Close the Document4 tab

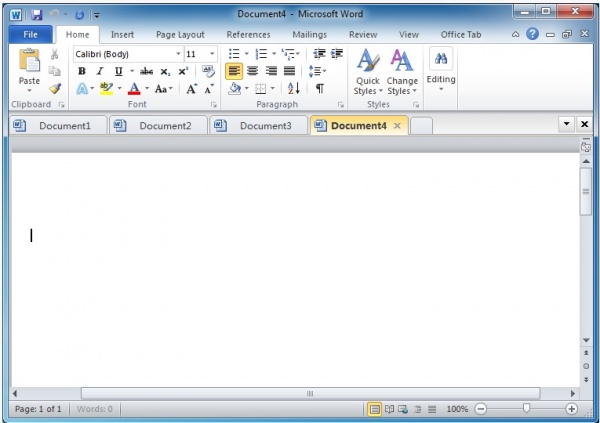(397, 126)
